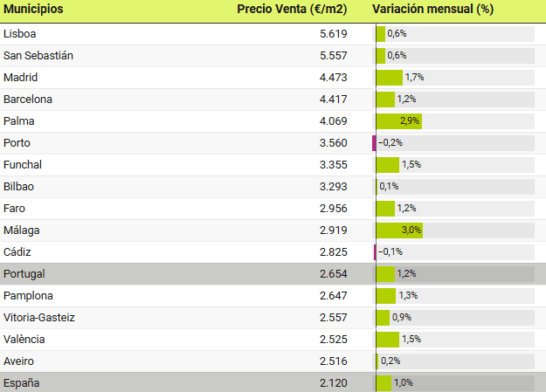Click the Madrid municipality name
This screenshot has height=392, width=546.
[x=21, y=77]
